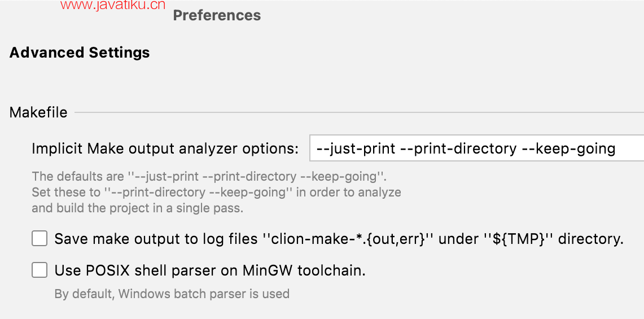
Task: Click the 'Set these to' description line
Action: tap(216, 192)
